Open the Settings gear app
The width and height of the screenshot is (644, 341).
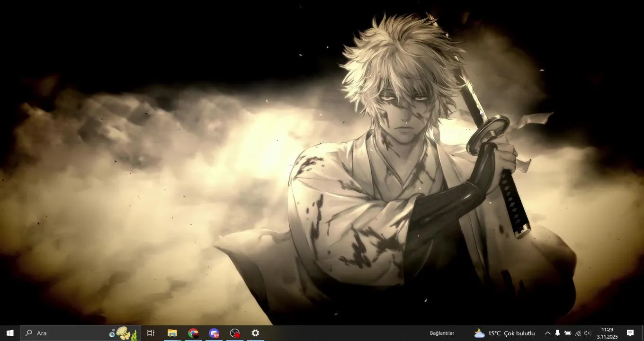[x=255, y=333]
